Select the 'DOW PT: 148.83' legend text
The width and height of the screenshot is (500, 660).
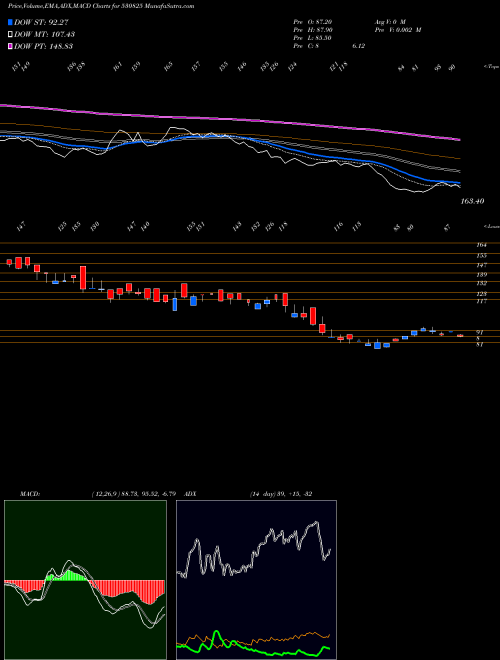(43, 46)
